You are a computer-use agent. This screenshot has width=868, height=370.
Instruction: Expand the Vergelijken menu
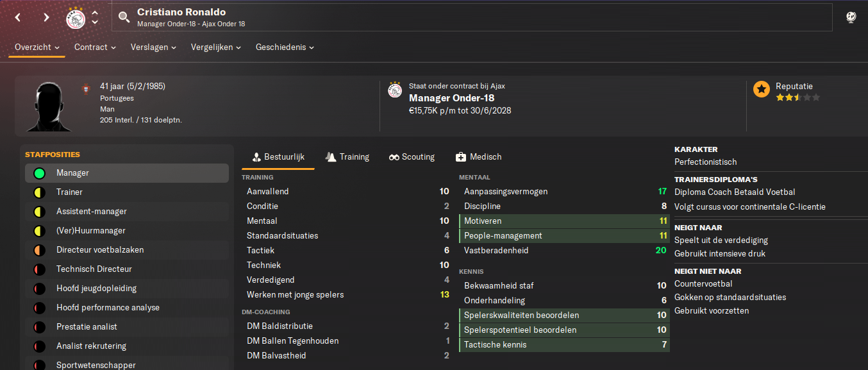[216, 47]
